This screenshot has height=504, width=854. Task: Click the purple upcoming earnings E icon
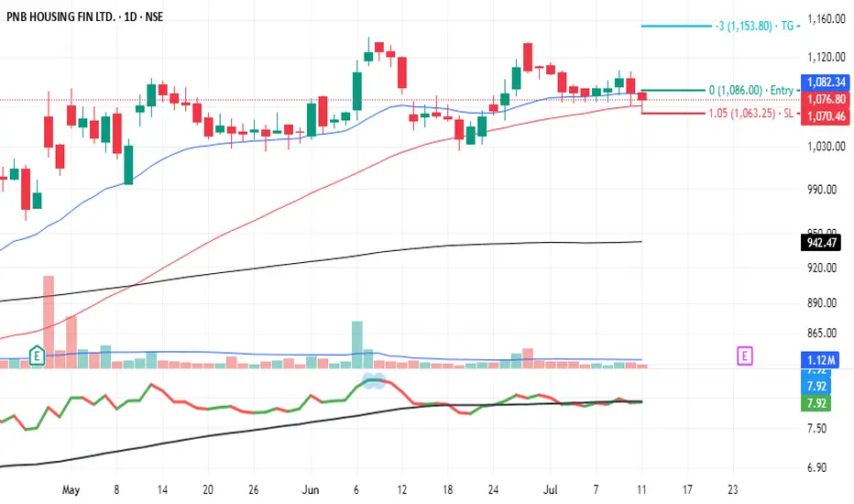pyautogui.click(x=745, y=356)
